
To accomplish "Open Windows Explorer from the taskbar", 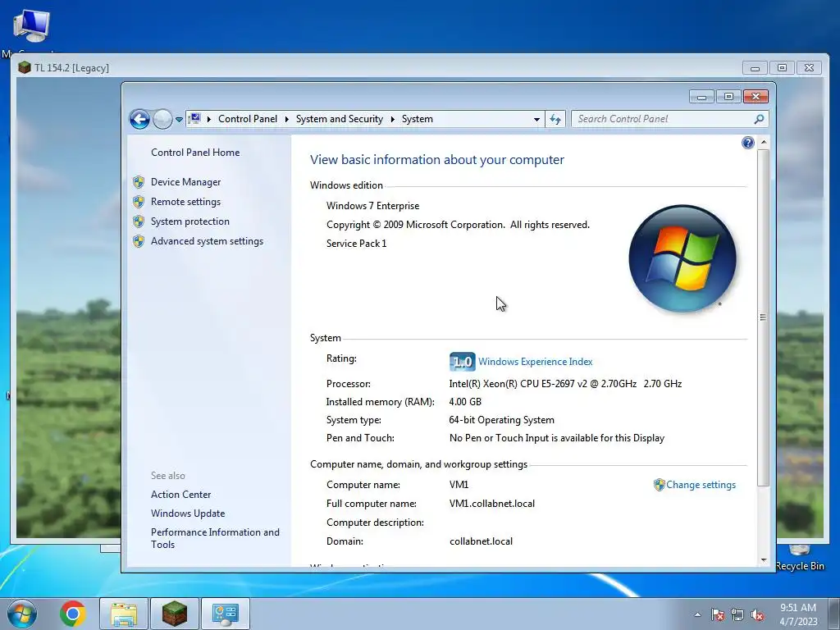I will coord(124,614).
